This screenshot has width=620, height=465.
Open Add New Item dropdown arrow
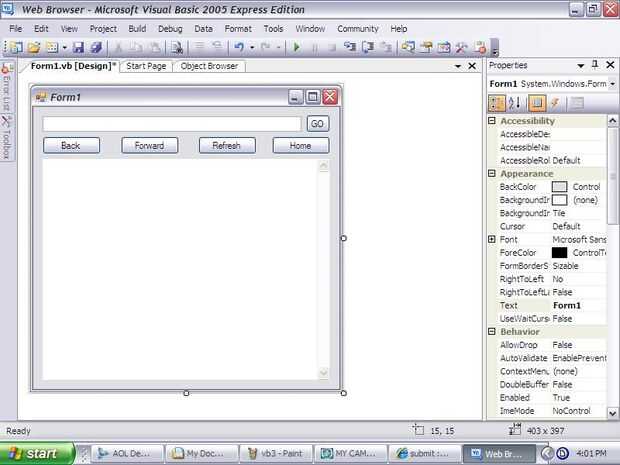pos(64,48)
